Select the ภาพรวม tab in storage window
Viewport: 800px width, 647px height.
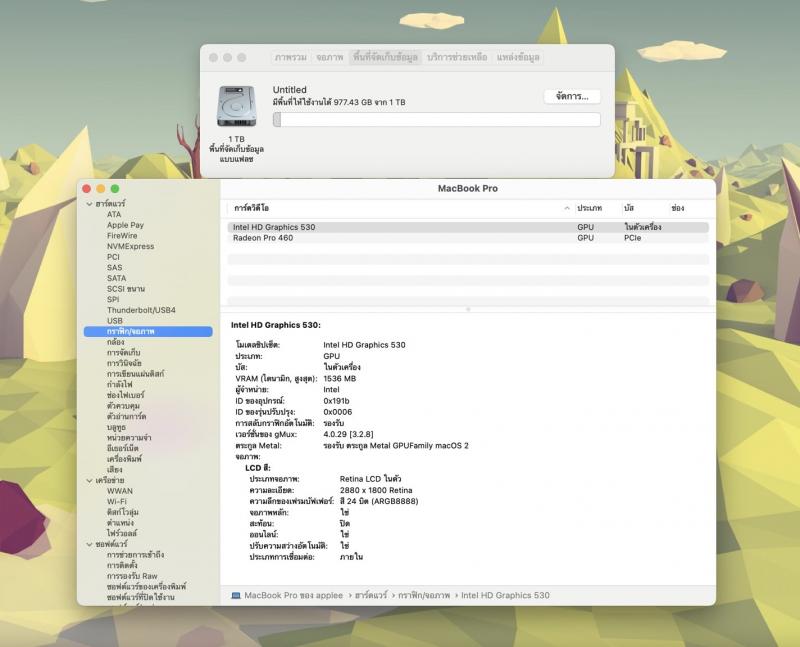coord(290,57)
